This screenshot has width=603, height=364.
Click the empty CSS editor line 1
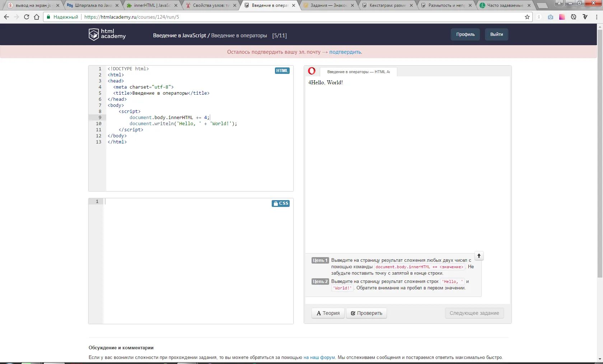(198, 202)
